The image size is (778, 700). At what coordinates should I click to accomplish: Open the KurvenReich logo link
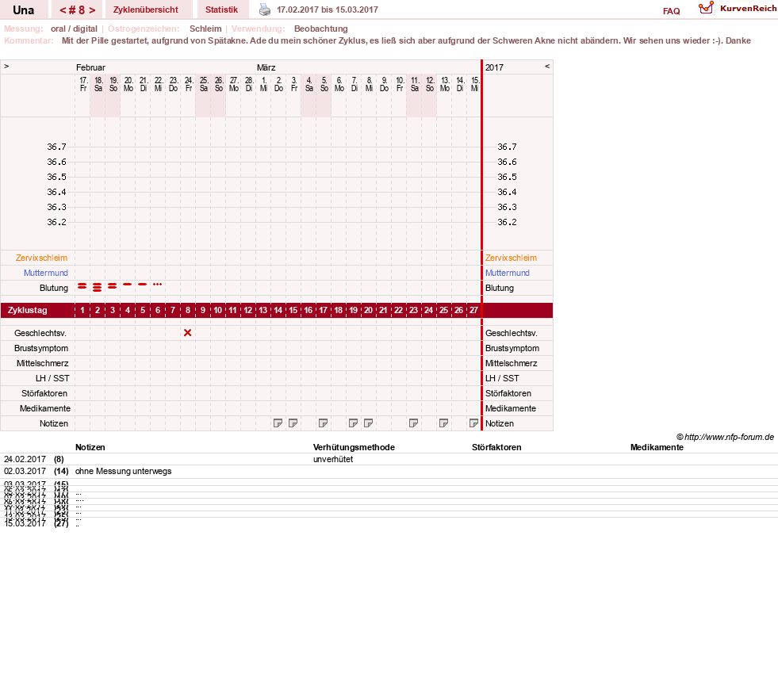tap(738, 9)
